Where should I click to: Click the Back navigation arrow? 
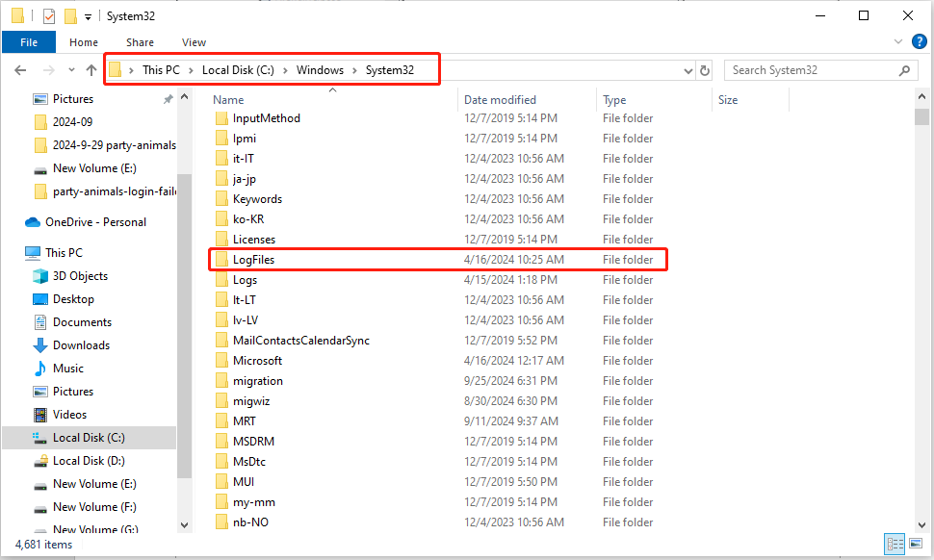(x=20, y=70)
